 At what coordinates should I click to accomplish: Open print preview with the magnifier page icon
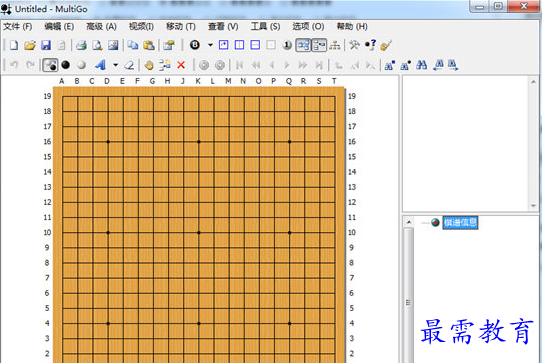(97, 45)
